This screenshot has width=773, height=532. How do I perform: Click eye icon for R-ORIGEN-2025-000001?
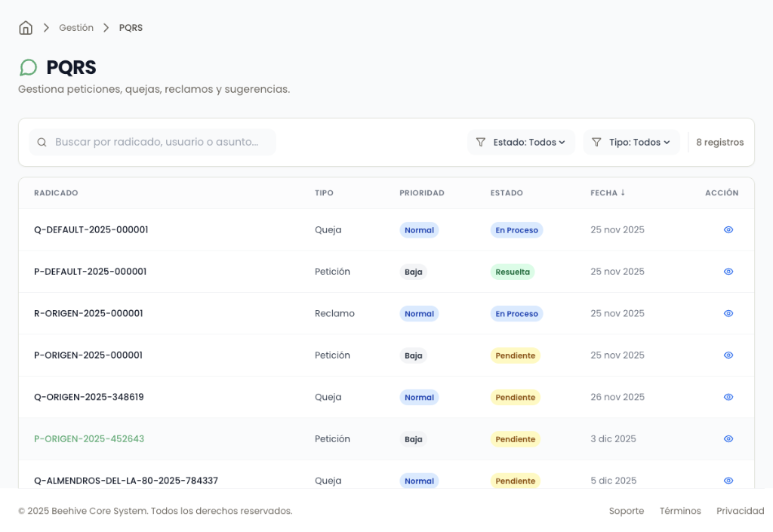(x=728, y=313)
